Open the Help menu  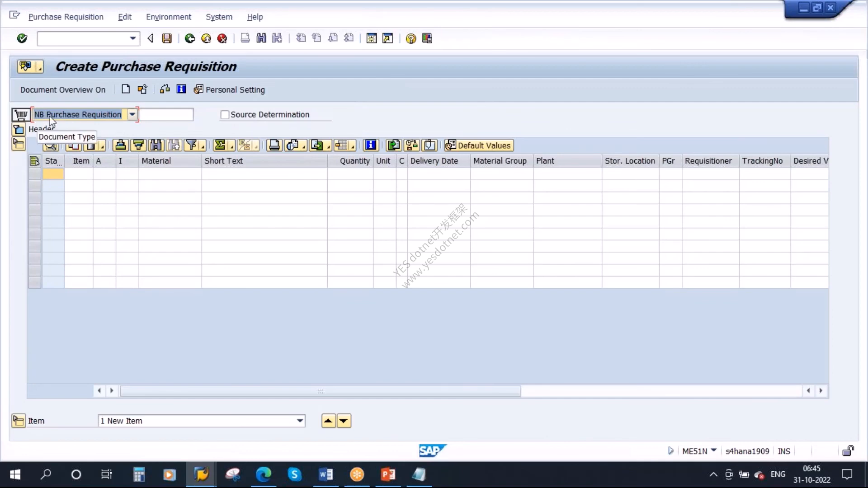coord(255,17)
